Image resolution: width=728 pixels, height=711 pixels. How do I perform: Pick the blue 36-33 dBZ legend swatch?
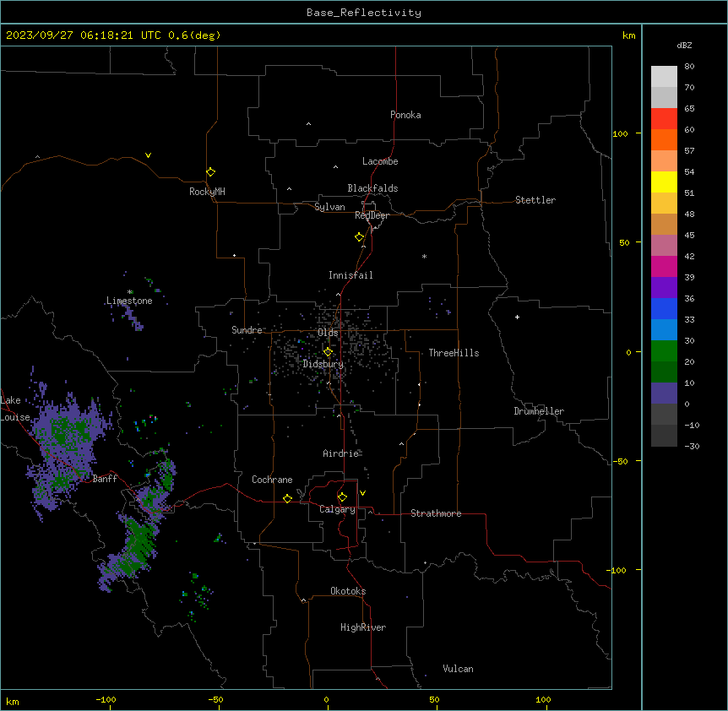tap(664, 308)
